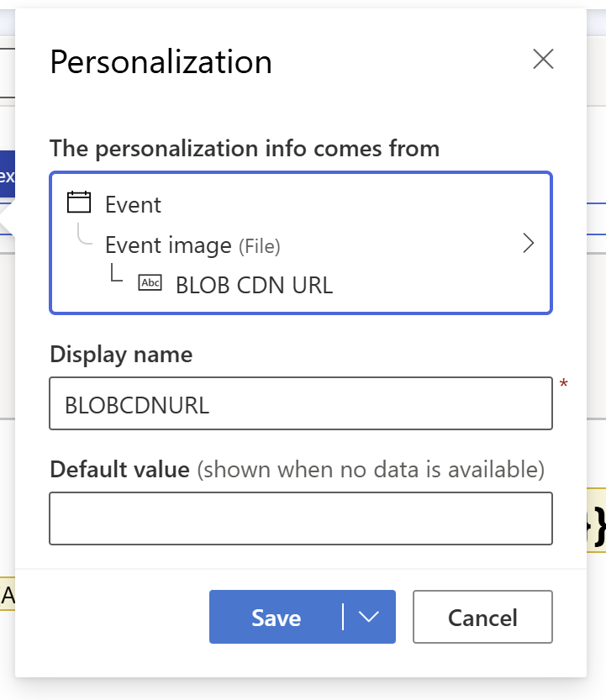This screenshot has height=700, width=606.
Task: Click the personalization info source heading
Action: tap(245, 149)
